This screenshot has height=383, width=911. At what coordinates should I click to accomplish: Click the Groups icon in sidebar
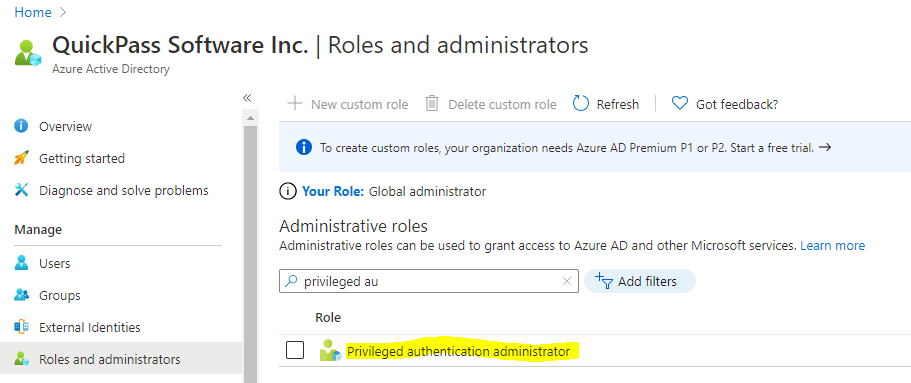pyautogui.click(x=21, y=295)
